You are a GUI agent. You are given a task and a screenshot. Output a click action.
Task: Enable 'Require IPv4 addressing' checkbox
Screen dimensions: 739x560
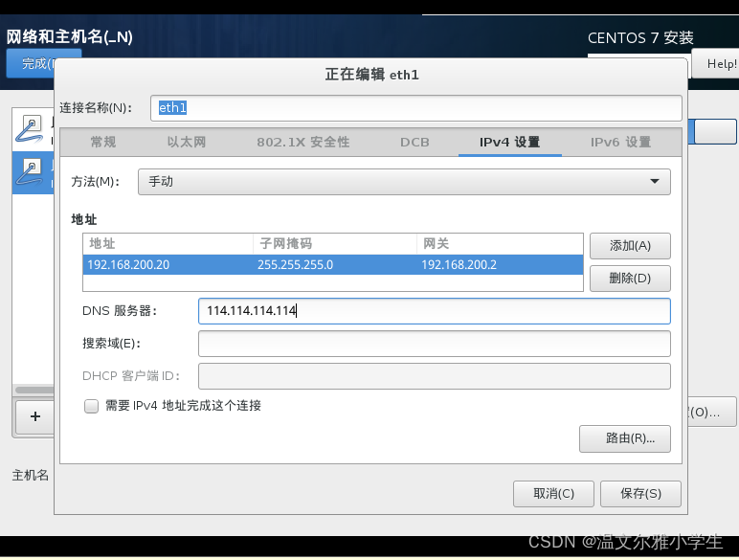pyautogui.click(x=91, y=406)
